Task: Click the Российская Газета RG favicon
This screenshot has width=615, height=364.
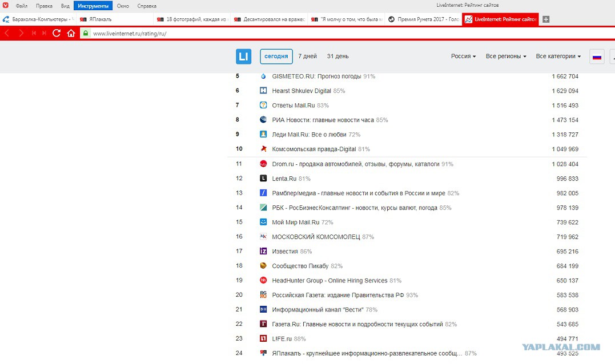Action: click(x=263, y=294)
